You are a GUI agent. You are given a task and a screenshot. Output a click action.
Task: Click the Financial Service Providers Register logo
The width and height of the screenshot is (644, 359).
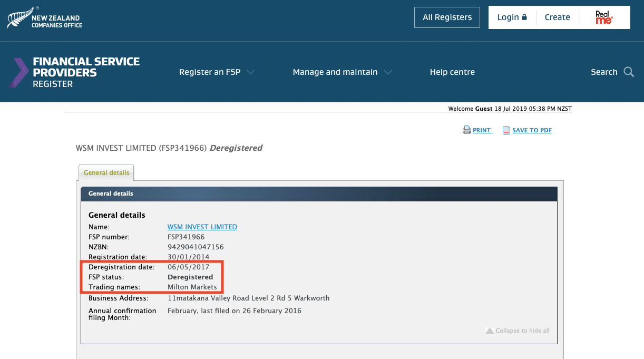coord(74,72)
